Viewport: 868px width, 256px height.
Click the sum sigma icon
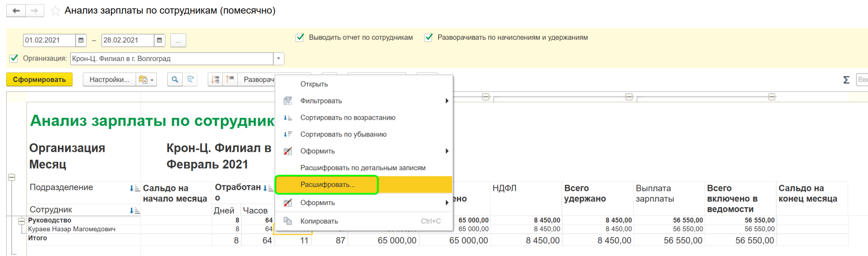click(846, 80)
